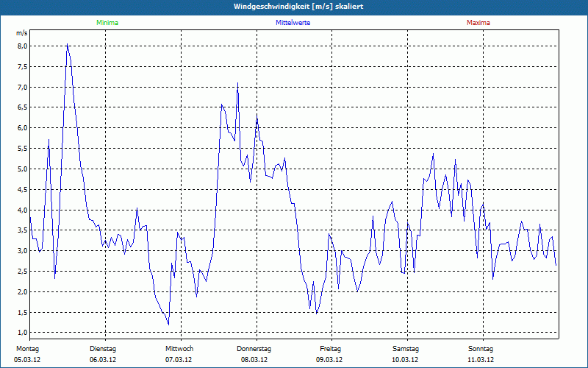
Task: Click the Sonntag day label
Action: click(x=481, y=349)
